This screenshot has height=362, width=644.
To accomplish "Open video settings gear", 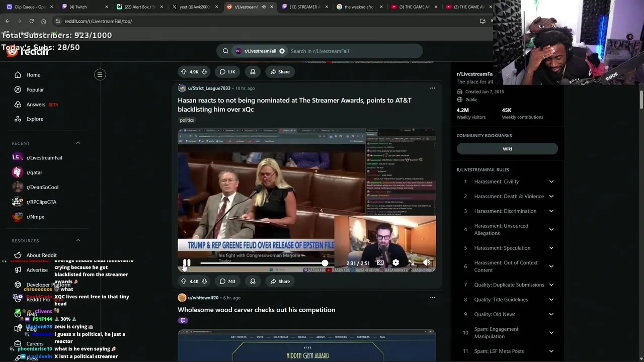I will pyautogui.click(x=395, y=262).
